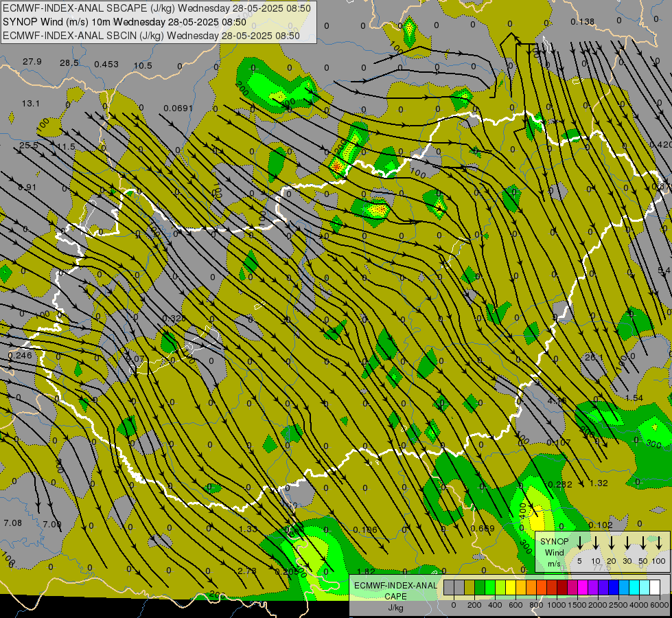
Task: Pick the olive swatch in CAPE legend
Action: [470, 588]
